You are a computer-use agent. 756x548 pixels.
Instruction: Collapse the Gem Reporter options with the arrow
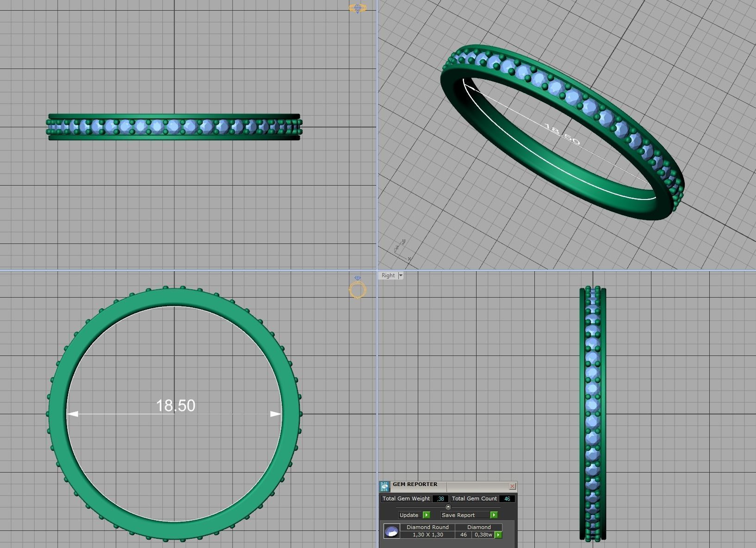pyautogui.click(x=448, y=507)
